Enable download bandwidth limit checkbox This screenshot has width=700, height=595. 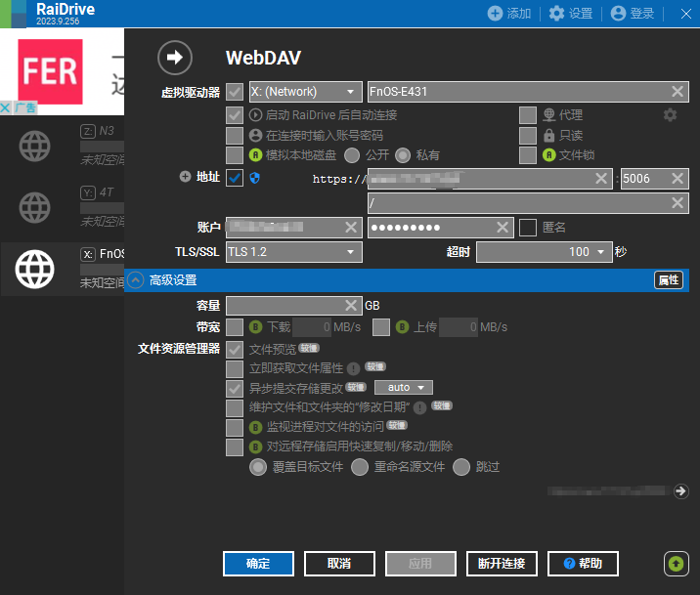(235, 327)
